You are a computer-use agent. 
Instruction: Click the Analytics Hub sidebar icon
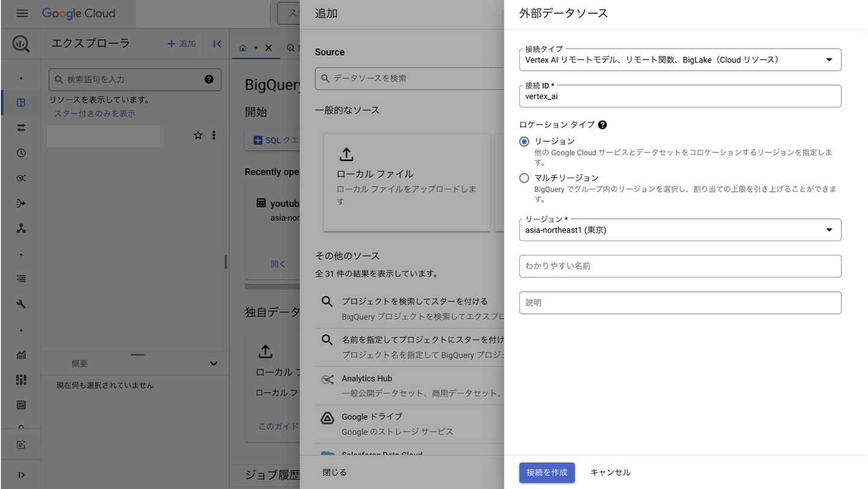pyautogui.click(x=21, y=178)
